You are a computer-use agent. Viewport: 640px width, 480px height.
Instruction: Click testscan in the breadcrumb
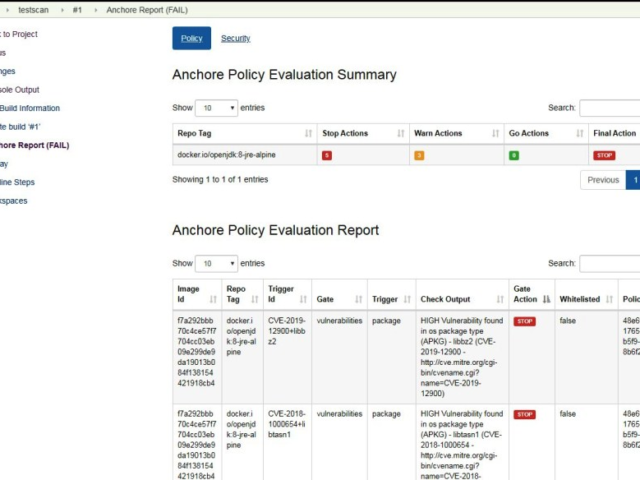33,10
